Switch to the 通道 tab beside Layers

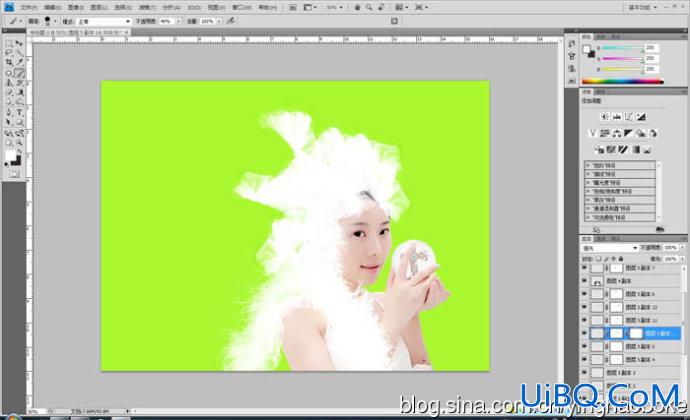coord(601,238)
